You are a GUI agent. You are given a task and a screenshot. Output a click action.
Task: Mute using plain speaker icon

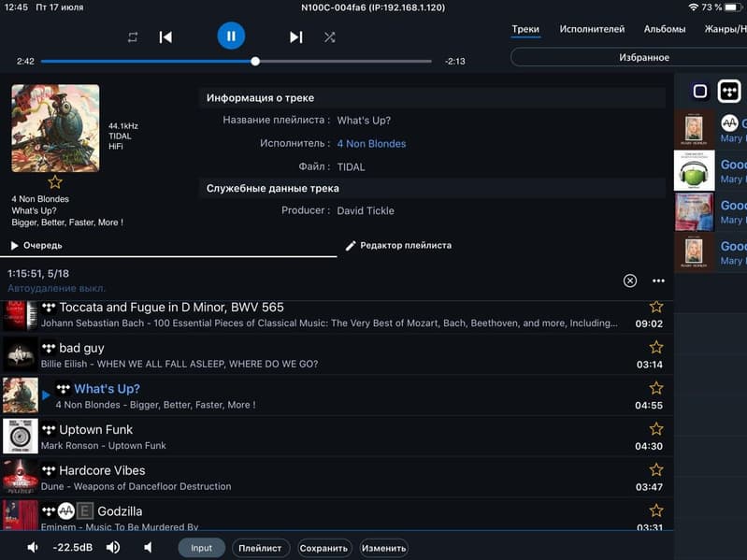pos(148,548)
